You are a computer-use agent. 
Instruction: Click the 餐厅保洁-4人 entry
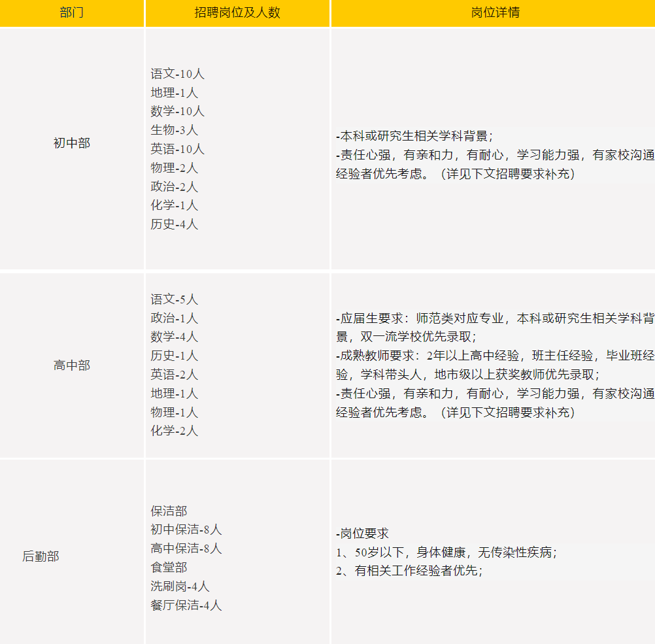tap(186, 605)
